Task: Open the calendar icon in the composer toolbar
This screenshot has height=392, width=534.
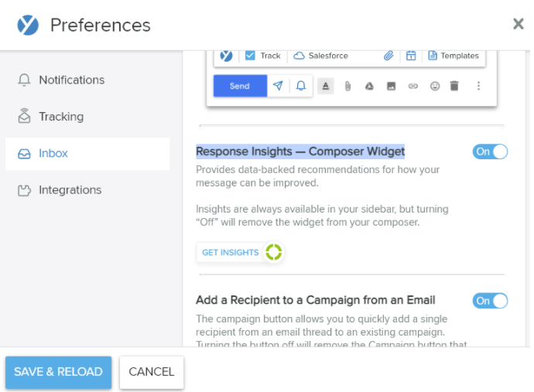Action: pyautogui.click(x=411, y=56)
